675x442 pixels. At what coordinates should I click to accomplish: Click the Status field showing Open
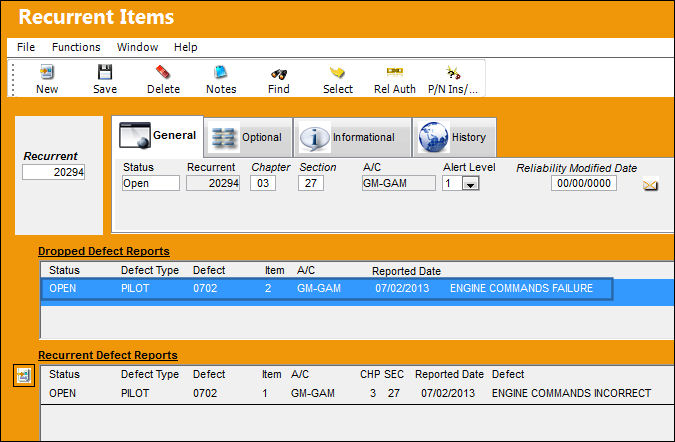[x=151, y=183]
